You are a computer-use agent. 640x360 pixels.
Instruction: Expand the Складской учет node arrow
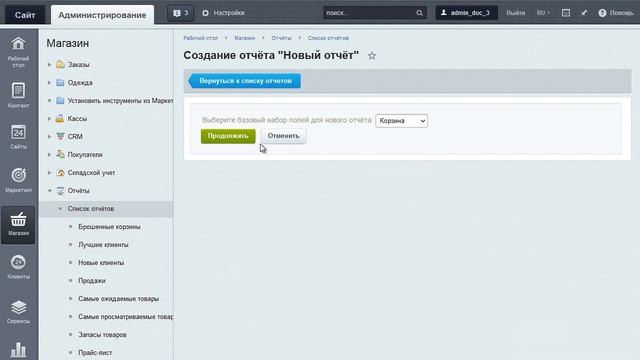click(49, 173)
